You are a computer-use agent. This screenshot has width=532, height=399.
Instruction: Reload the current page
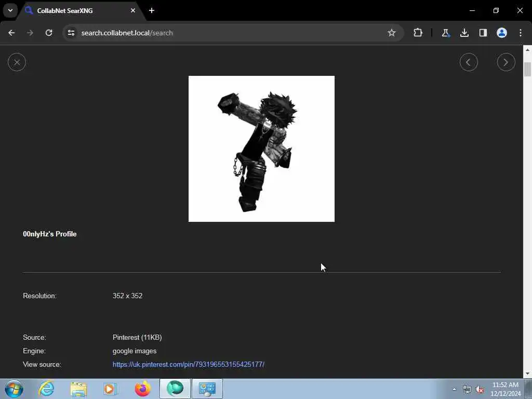tap(49, 33)
